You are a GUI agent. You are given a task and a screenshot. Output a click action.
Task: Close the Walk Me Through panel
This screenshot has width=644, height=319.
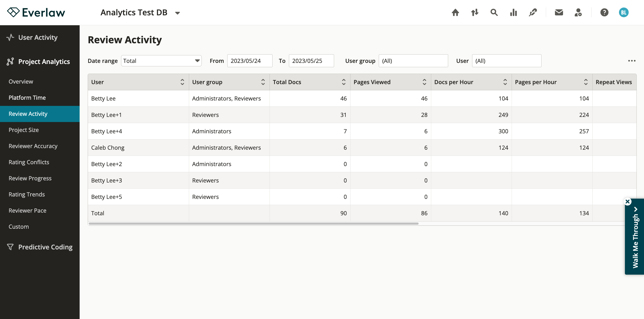tap(628, 202)
